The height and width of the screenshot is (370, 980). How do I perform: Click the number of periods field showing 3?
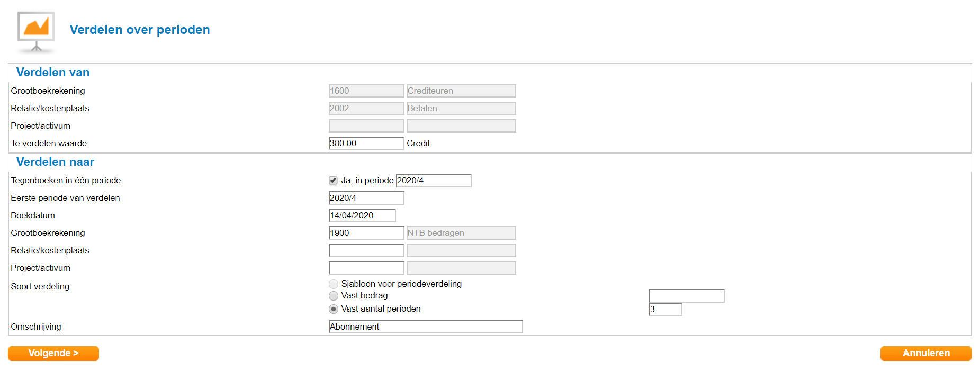click(x=665, y=310)
